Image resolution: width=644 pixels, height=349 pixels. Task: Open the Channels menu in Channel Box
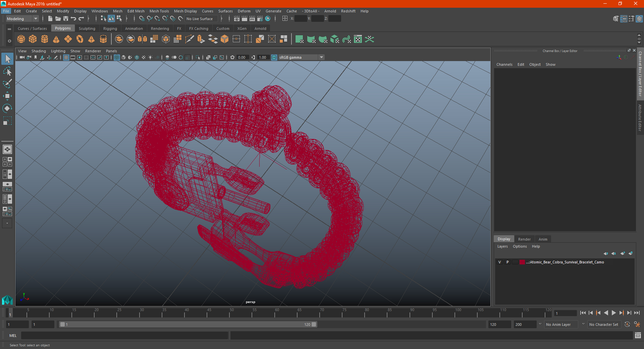(504, 64)
